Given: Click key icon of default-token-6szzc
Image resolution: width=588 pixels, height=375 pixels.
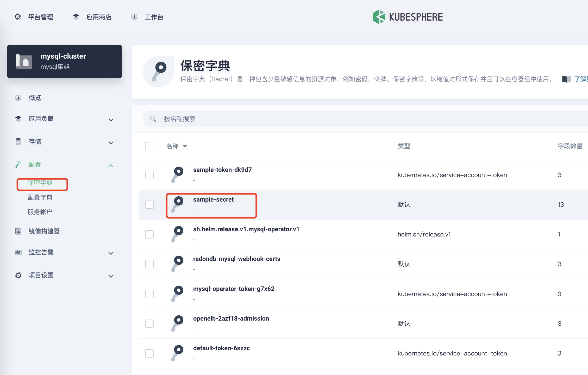Looking at the screenshot, I should coord(177,353).
